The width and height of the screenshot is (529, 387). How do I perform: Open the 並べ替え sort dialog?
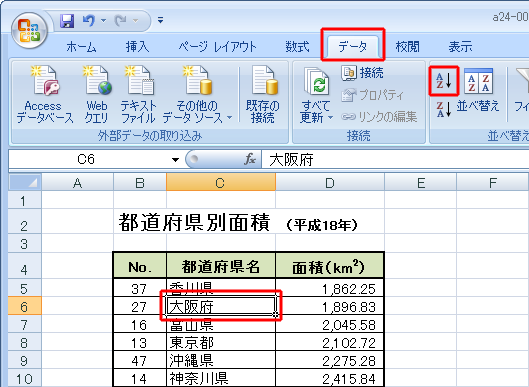478,89
